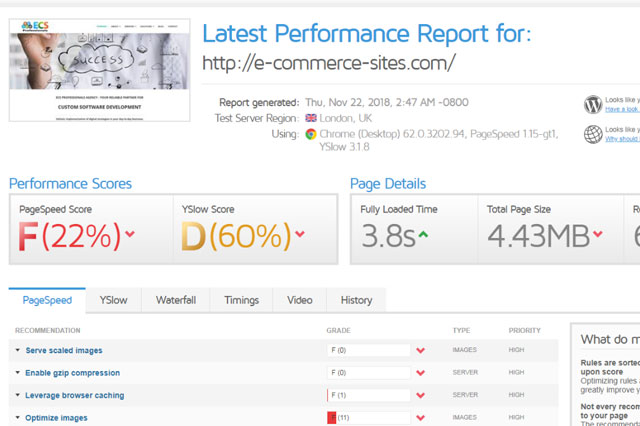This screenshot has height=426, width=640.
Task: Click the Latest Performance Report for heading
Action: pyautogui.click(x=367, y=33)
